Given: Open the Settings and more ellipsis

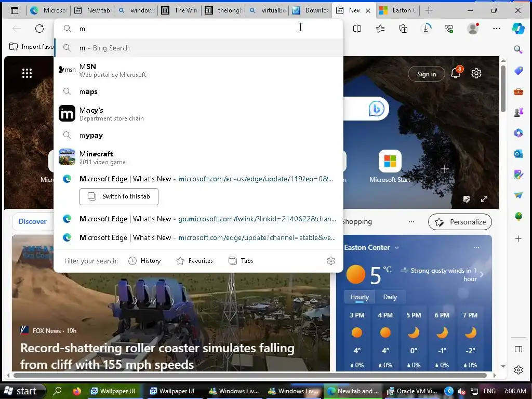Looking at the screenshot, I should click(496, 29).
